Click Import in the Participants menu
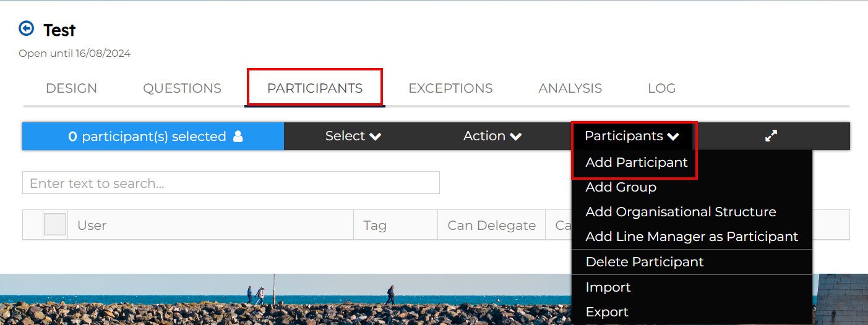The height and width of the screenshot is (325, 868). point(608,287)
